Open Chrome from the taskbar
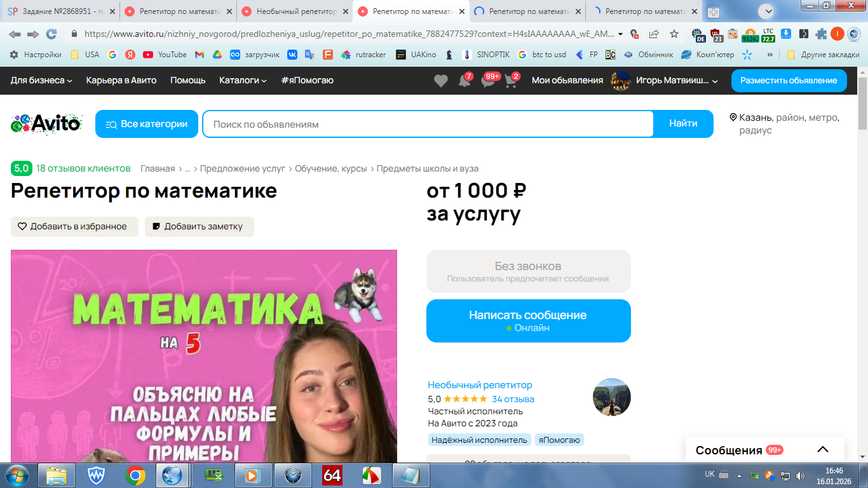 [x=135, y=475]
